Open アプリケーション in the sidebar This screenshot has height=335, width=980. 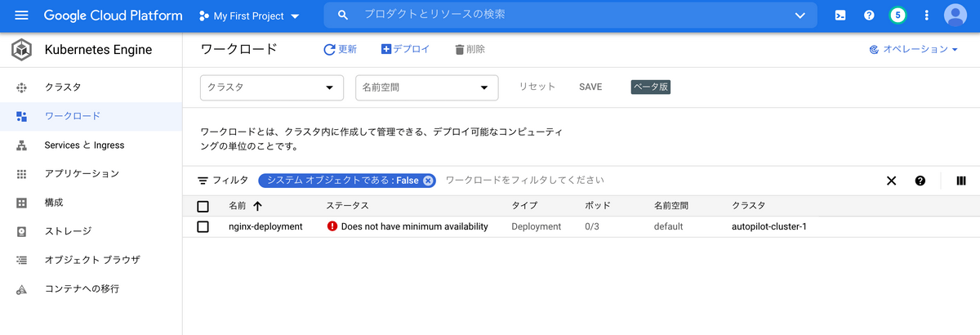tap(91, 173)
